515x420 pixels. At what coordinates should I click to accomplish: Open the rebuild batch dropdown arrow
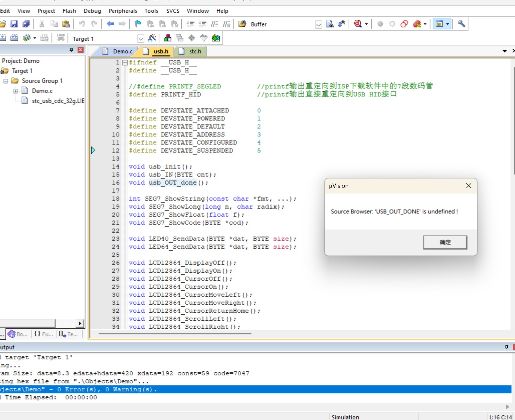[x=34, y=38]
